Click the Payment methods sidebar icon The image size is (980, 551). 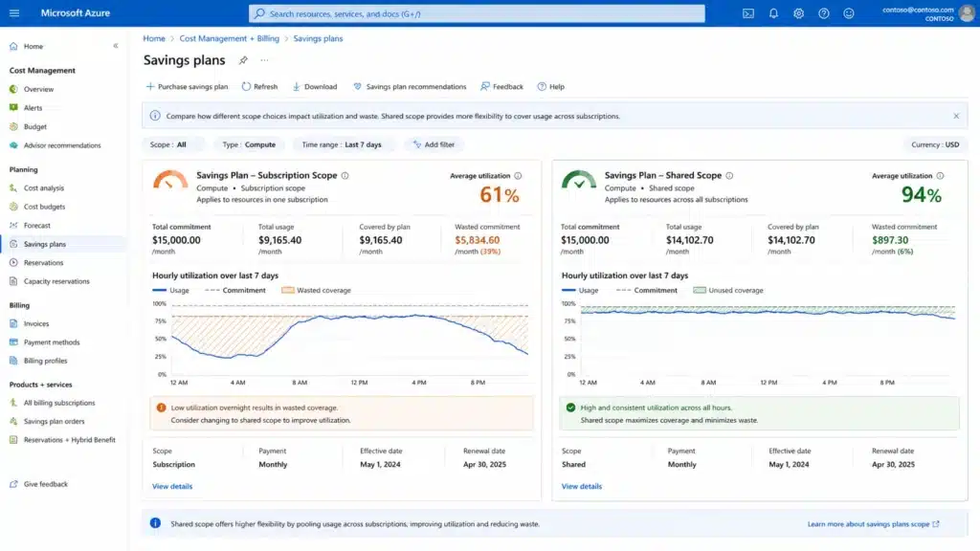[13, 342]
